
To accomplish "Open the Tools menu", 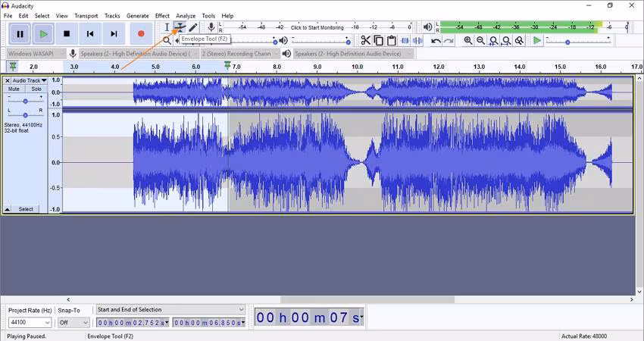I will (x=208, y=16).
